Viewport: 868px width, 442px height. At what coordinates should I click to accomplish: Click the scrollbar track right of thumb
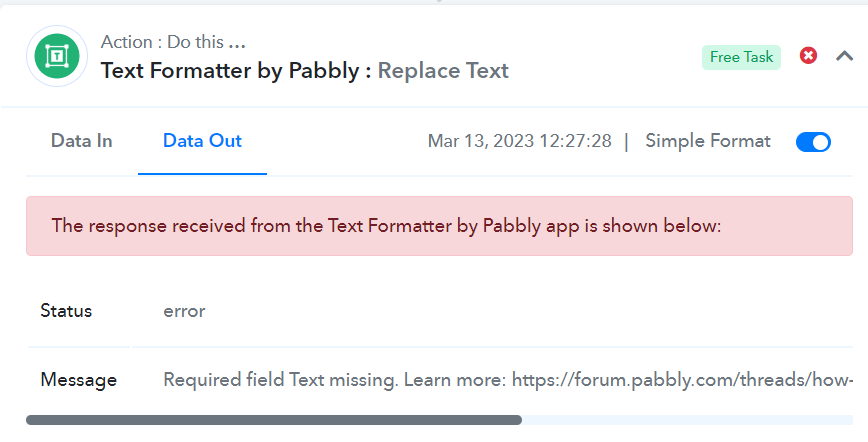687,420
